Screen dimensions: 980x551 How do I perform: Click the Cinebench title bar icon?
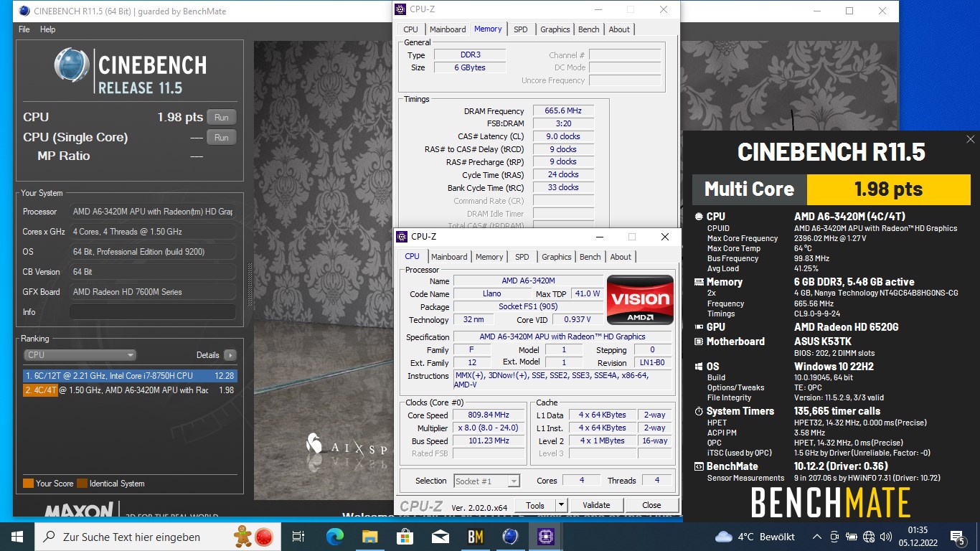pos(24,11)
